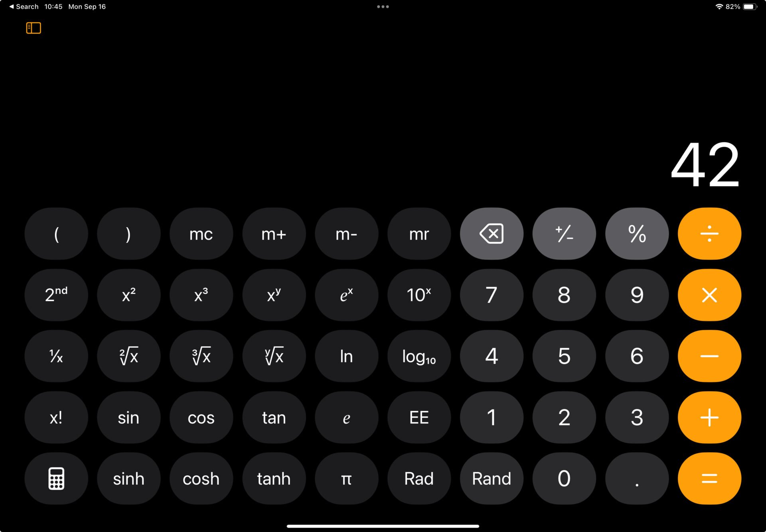Press the subtraction operator button
Screen dimensions: 766x532
(x=709, y=355)
